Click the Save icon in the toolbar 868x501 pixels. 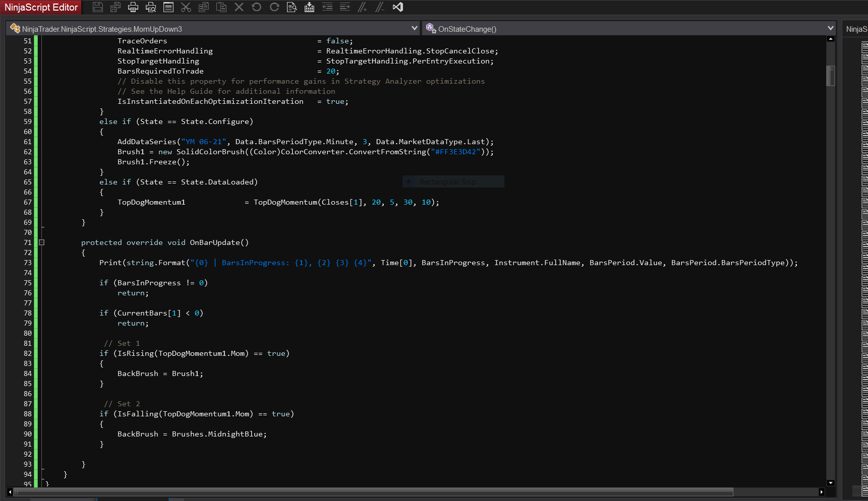(98, 7)
